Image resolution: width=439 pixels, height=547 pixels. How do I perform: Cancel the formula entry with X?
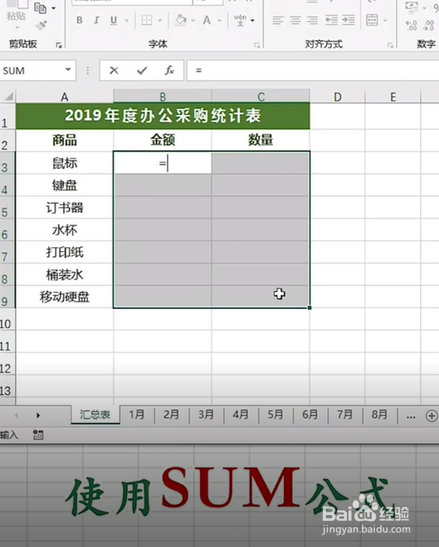click(x=114, y=70)
